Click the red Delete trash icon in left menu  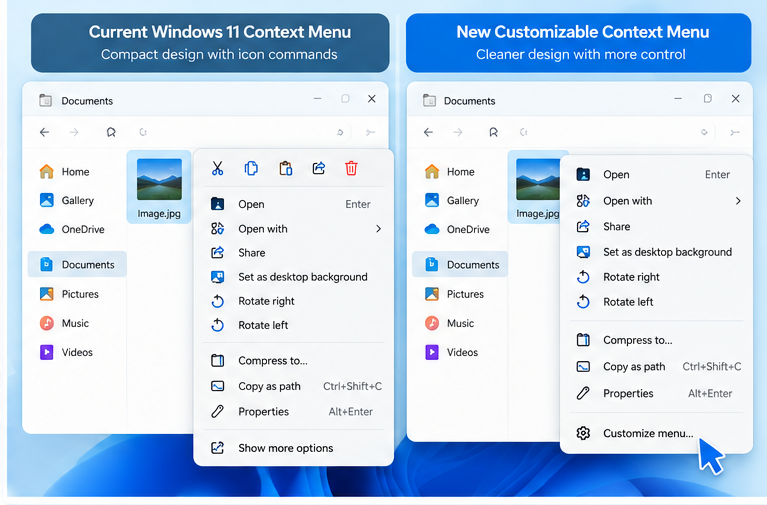pos(351,168)
